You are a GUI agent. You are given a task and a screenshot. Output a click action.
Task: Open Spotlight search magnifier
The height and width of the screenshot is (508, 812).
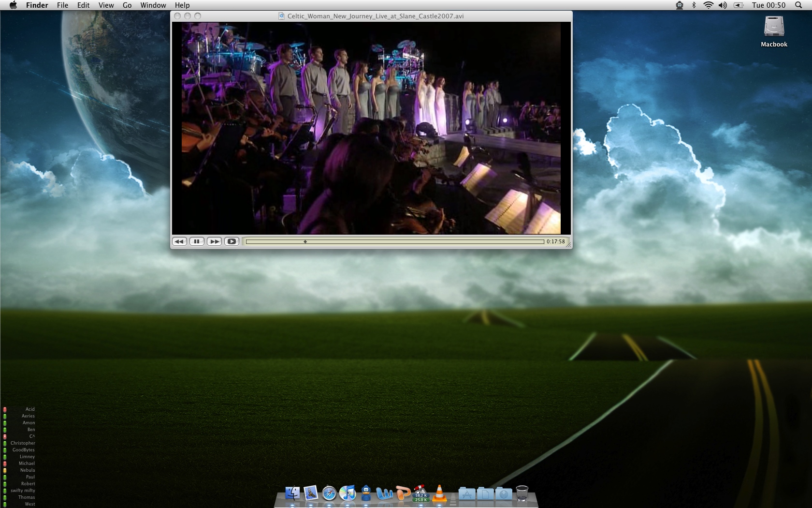pos(798,5)
